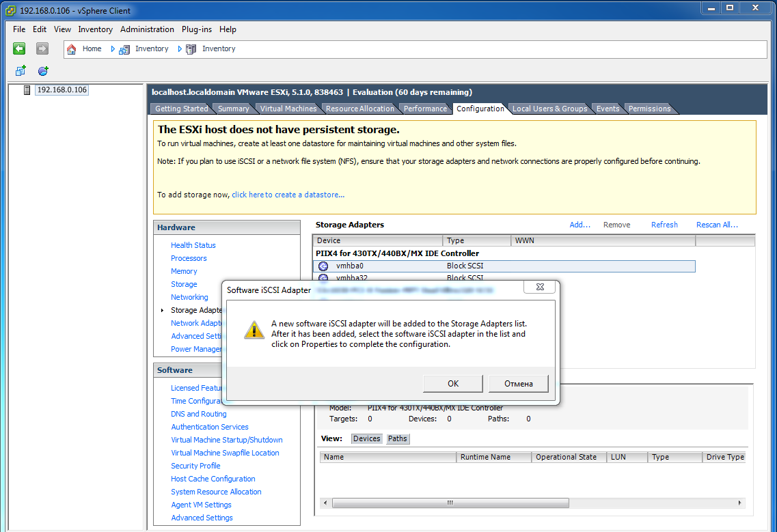Click the first Inventory breadcrumb icon
The image size is (777, 532).
point(124,49)
